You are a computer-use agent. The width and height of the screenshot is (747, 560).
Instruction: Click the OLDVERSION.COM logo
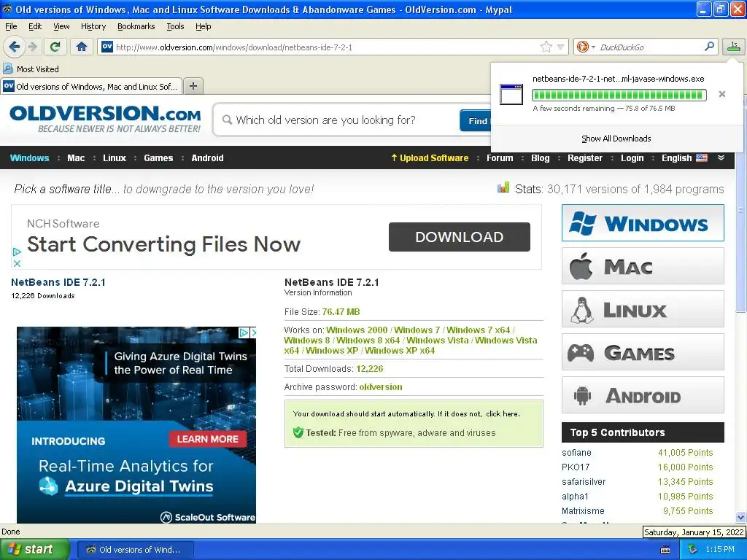point(105,119)
